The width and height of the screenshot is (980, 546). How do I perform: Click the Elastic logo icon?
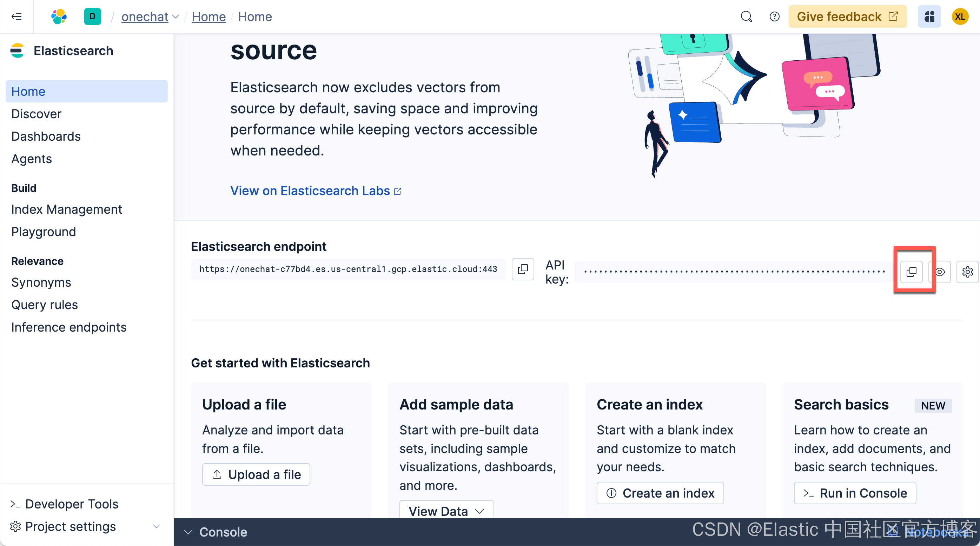tap(59, 16)
